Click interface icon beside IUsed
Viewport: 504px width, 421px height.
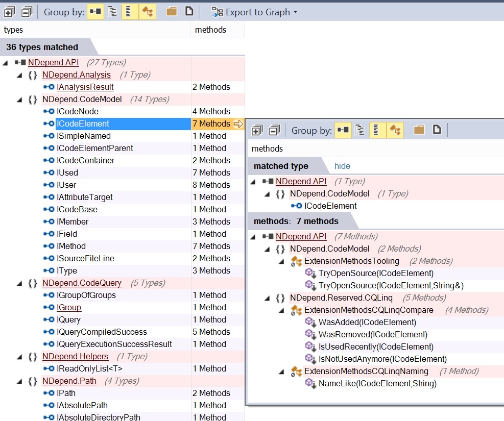click(x=49, y=172)
